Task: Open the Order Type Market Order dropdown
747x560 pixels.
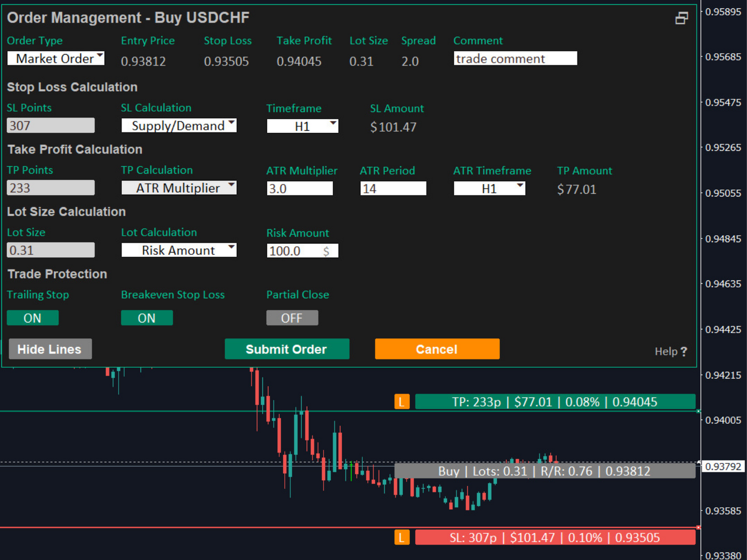Action: coord(56,58)
